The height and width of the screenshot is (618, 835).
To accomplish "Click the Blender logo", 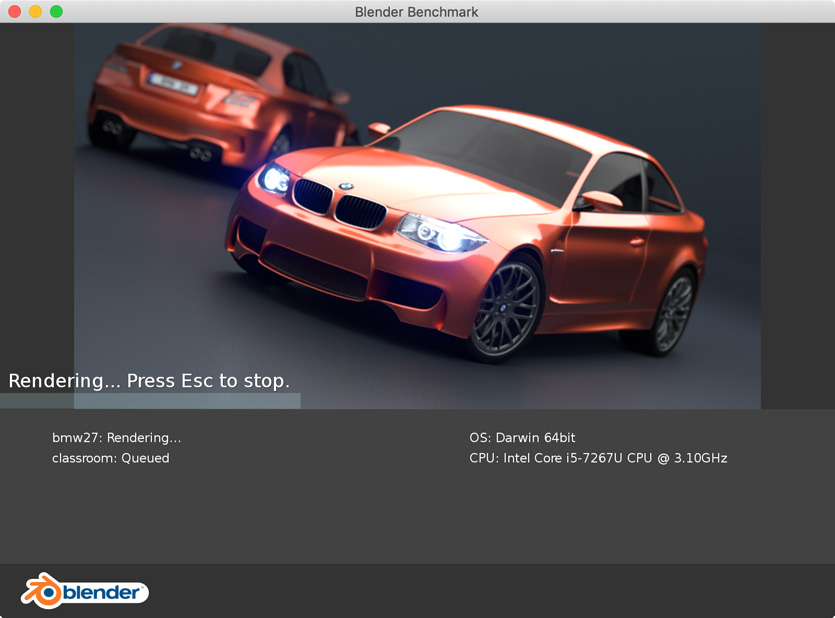I will point(85,591).
